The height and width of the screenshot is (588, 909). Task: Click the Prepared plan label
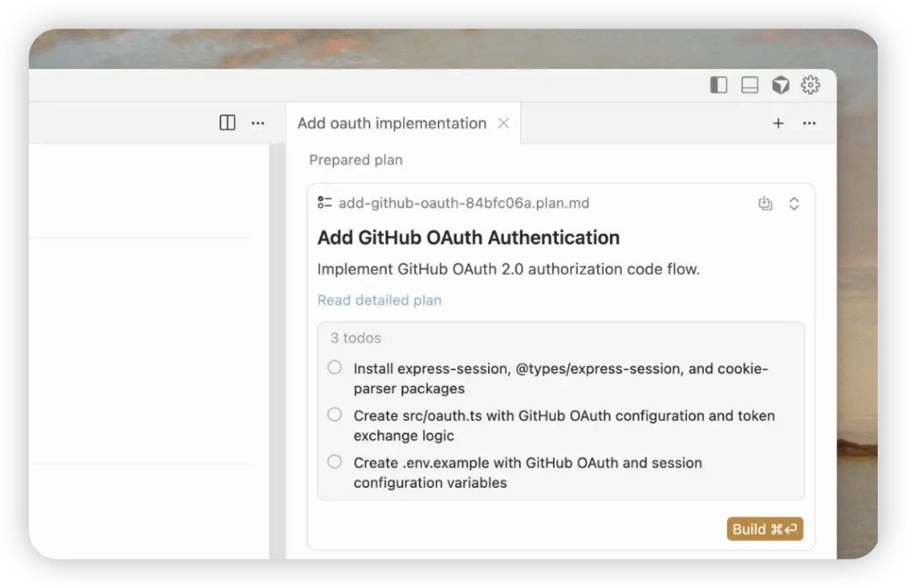click(355, 160)
